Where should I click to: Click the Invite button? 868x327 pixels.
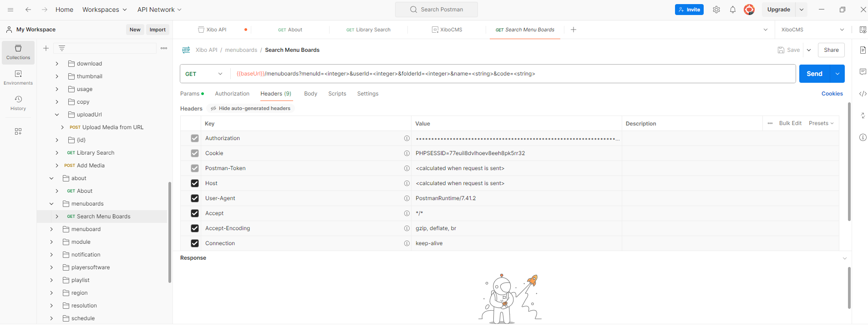[689, 10]
